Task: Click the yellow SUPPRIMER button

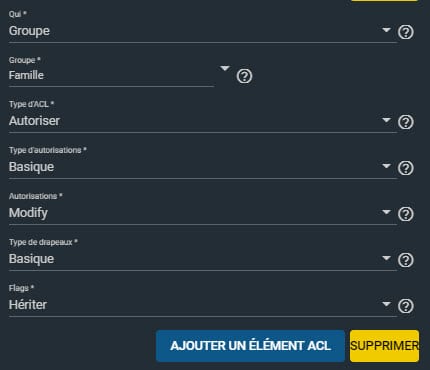Action: [x=384, y=346]
